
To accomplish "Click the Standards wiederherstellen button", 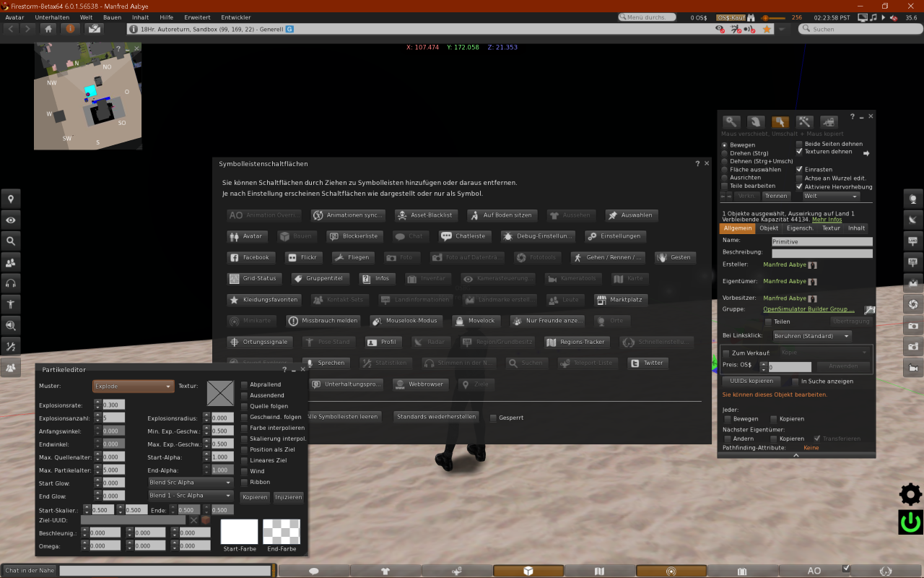I will click(x=436, y=417).
